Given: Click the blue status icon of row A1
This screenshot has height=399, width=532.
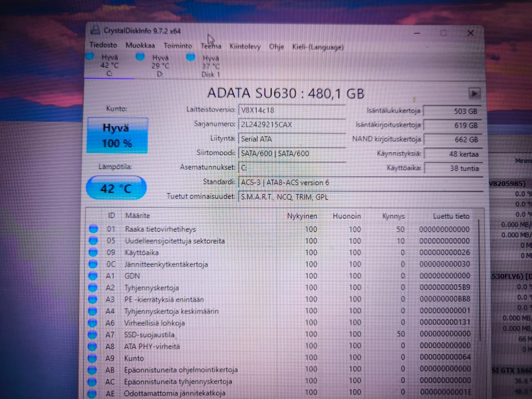Looking at the screenshot, I should pos(93,276).
